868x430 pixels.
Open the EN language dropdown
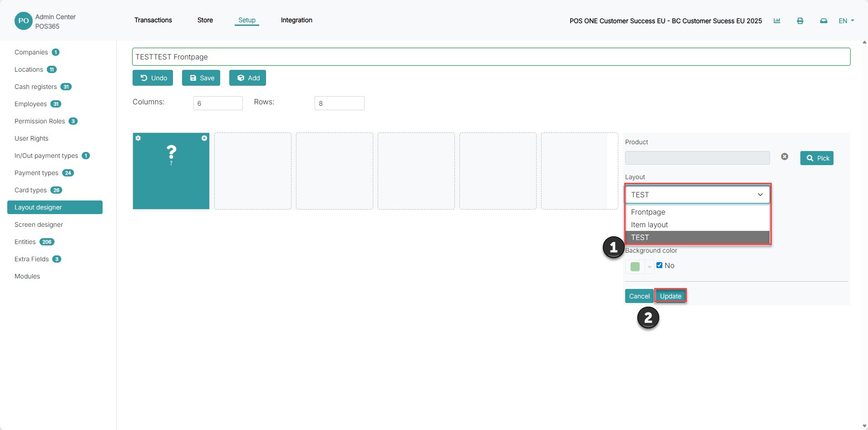[x=846, y=21]
